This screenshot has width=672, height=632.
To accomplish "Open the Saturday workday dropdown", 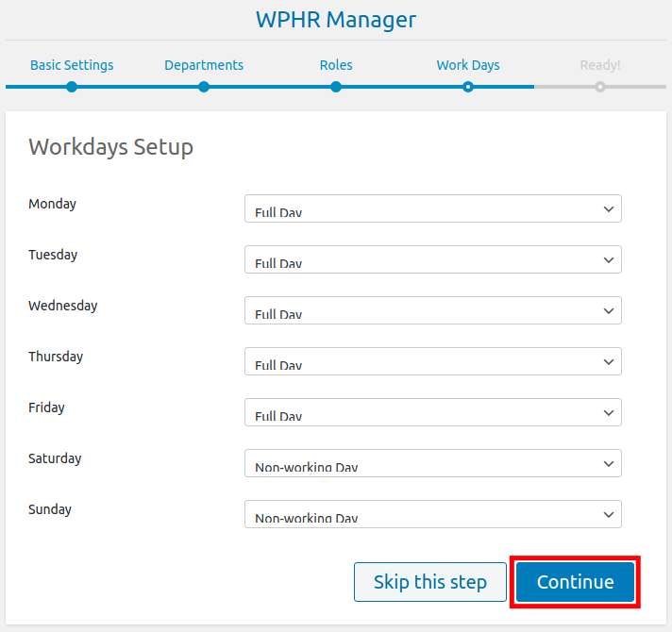I will (432, 463).
